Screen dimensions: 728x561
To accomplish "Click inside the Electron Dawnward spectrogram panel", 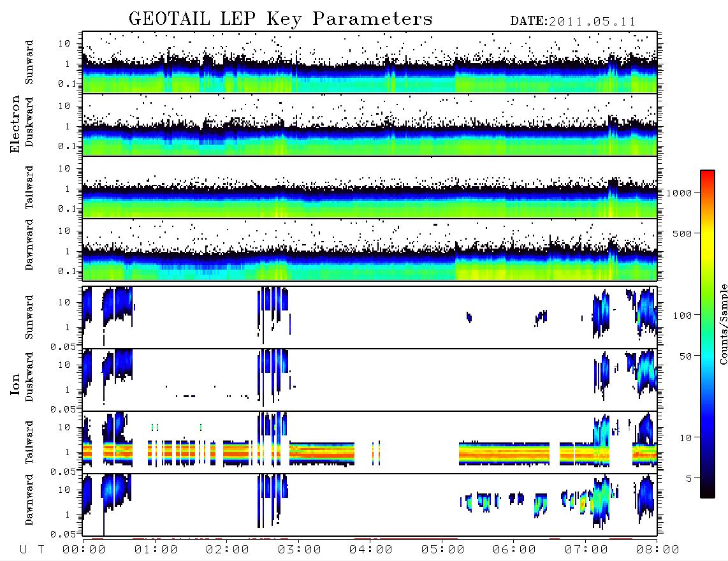I will pos(370,249).
